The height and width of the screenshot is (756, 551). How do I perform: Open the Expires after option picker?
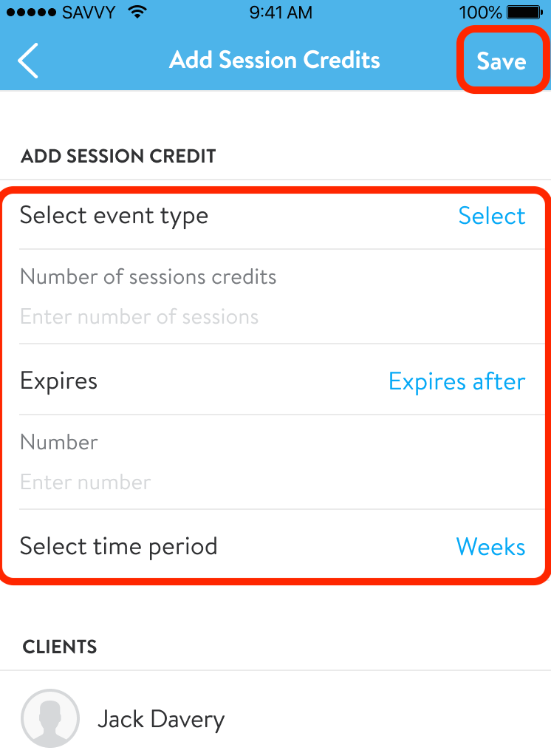(456, 381)
